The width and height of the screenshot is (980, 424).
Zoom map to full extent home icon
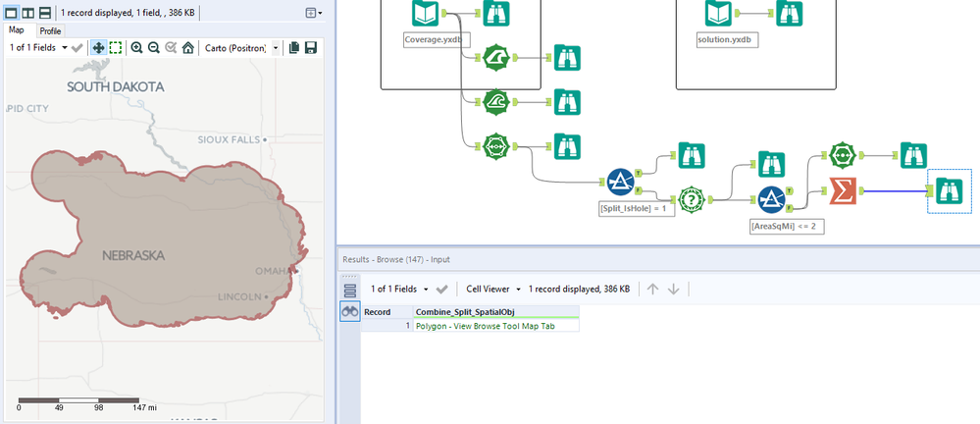pos(187,47)
